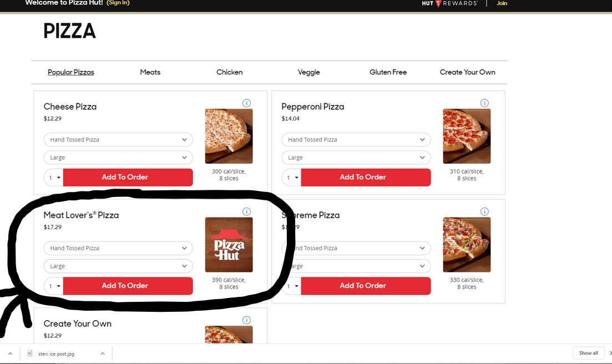Switch to the Meats tab
Image resolution: width=612 pixels, height=364 pixels.
tap(150, 72)
